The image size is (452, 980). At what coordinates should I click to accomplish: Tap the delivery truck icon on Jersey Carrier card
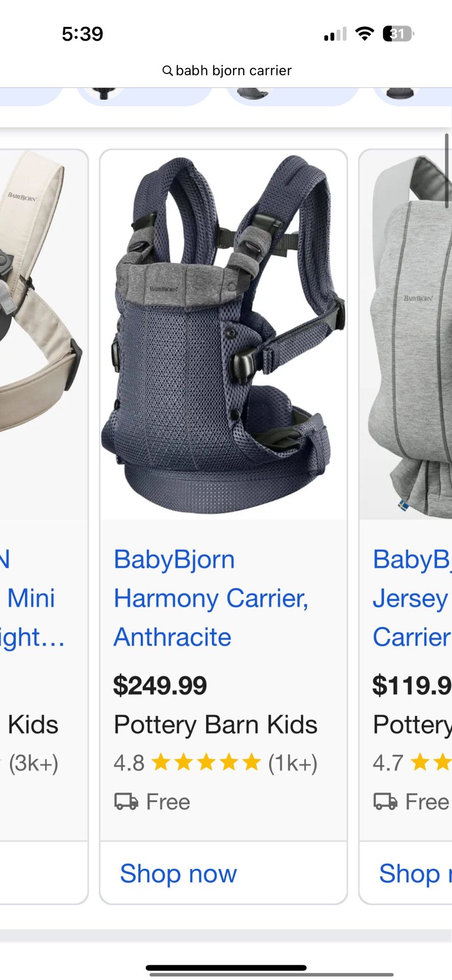(385, 802)
